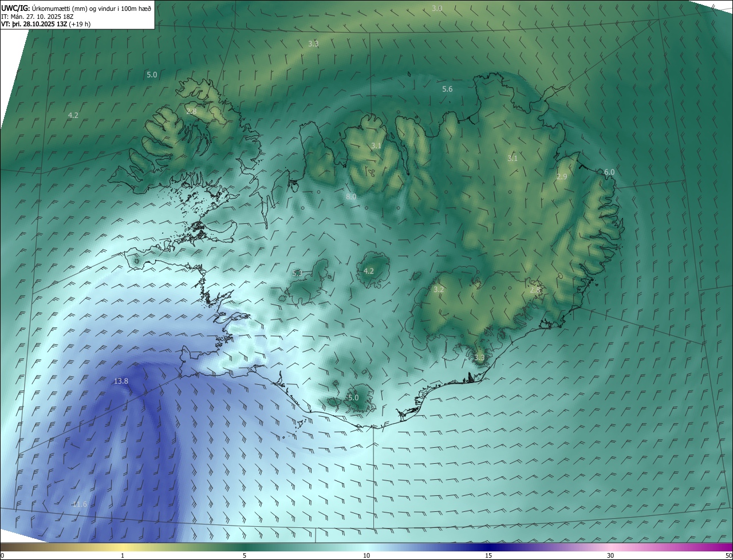Click the 4.2 value over sea near the west edge
733x560 pixels.
click(73, 115)
